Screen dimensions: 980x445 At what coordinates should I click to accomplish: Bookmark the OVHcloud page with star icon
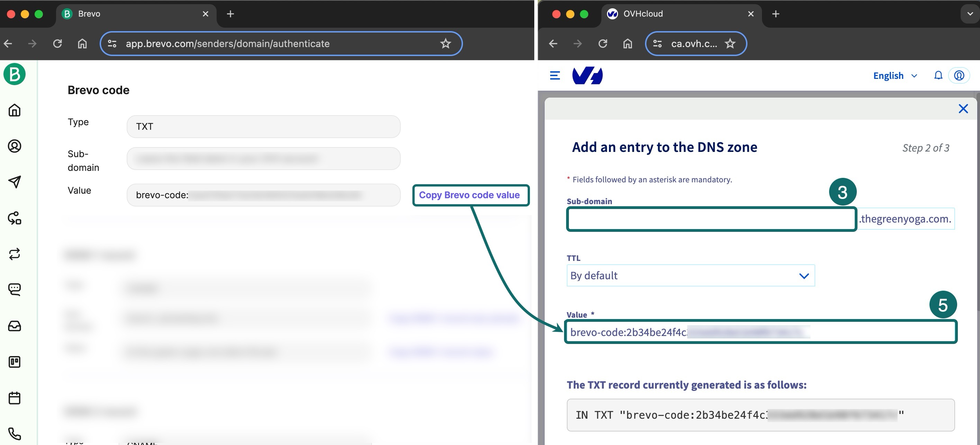tap(730, 44)
